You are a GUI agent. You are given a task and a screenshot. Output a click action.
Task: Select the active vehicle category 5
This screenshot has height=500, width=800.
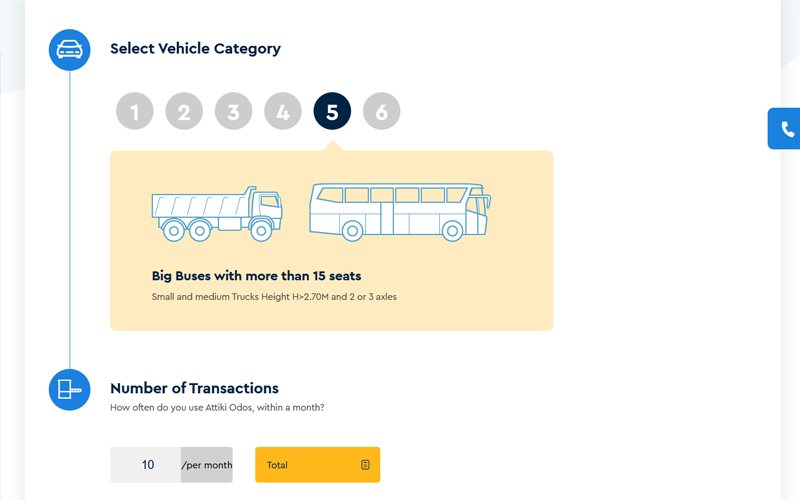point(332,112)
